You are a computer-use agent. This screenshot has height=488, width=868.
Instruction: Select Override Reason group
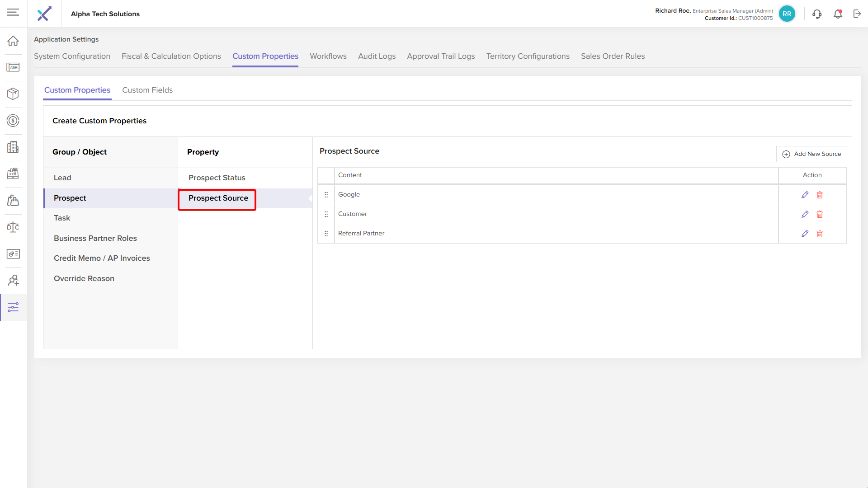(84, 278)
